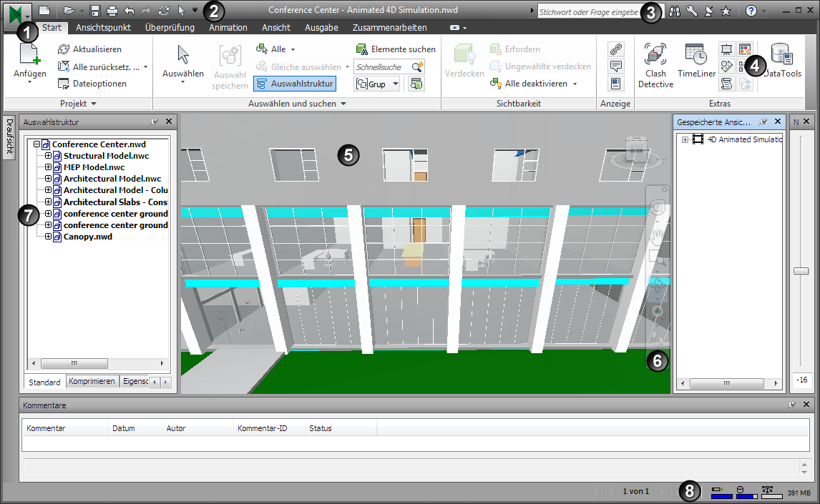Expand the Structural Model.nwc node
The width and height of the screenshot is (820, 504).
48,156
